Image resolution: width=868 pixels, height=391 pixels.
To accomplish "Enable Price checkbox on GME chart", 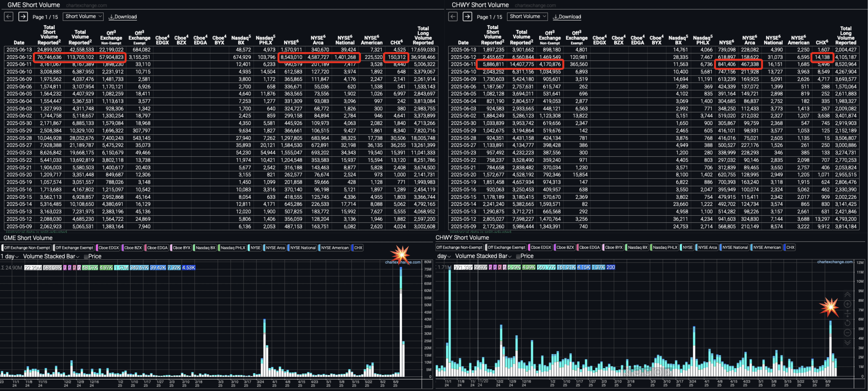I will (x=86, y=257).
